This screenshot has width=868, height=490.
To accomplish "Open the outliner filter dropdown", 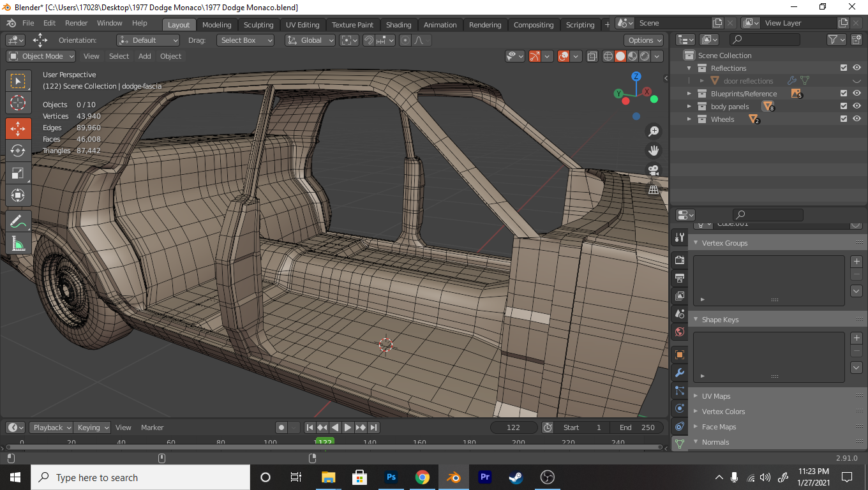I will tap(836, 40).
